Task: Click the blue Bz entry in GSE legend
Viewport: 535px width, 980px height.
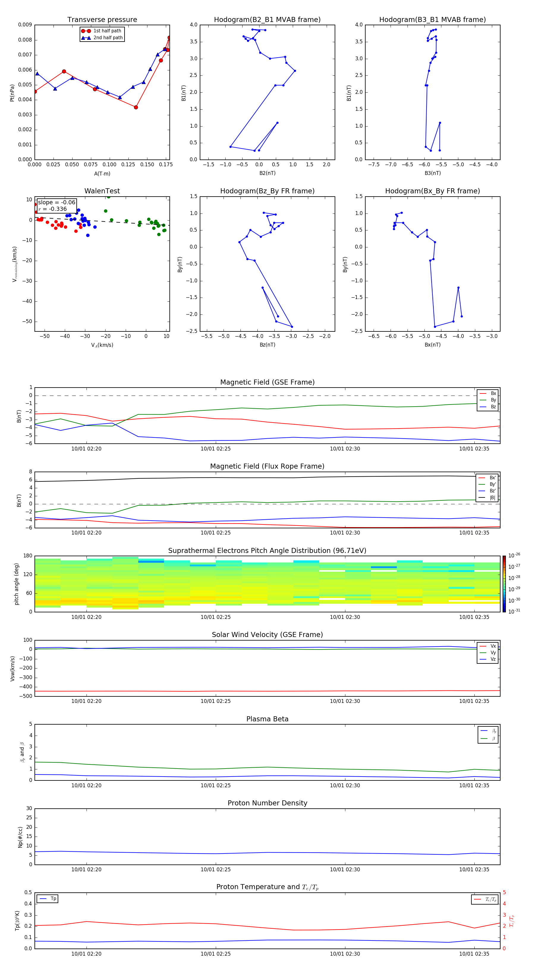Action: click(487, 407)
